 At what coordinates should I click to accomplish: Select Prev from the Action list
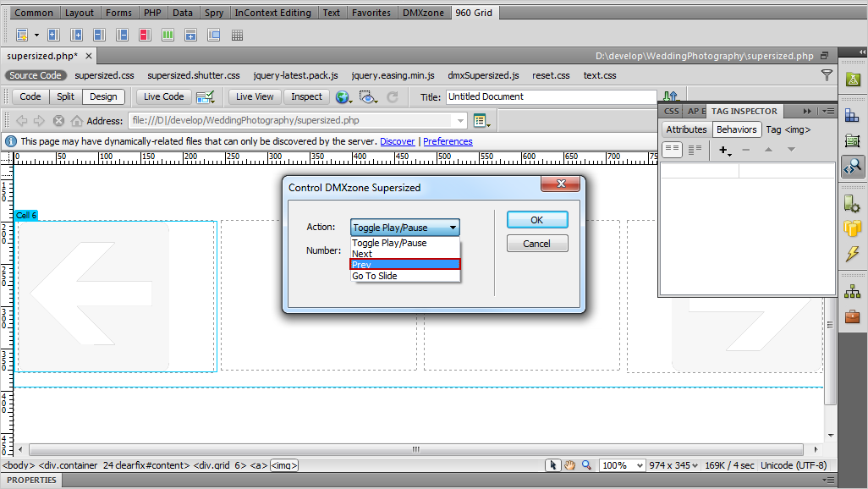tap(404, 265)
